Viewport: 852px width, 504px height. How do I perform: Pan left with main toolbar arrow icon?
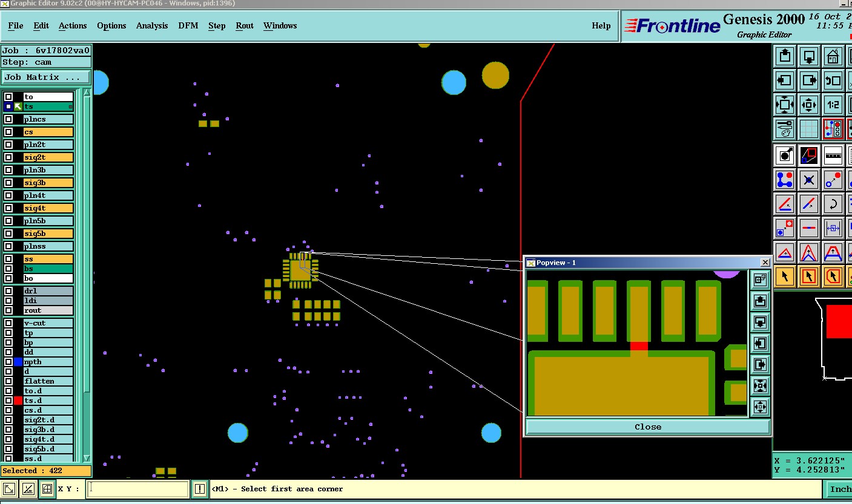pyautogui.click(x=785, y=80)
